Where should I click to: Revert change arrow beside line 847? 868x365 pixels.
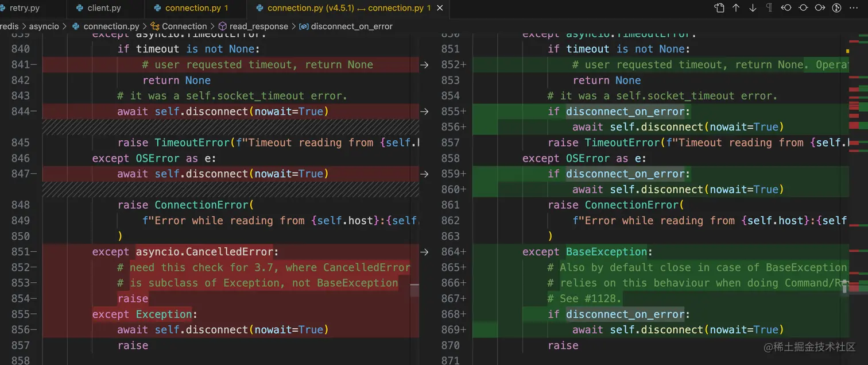[x=424, y=174]
